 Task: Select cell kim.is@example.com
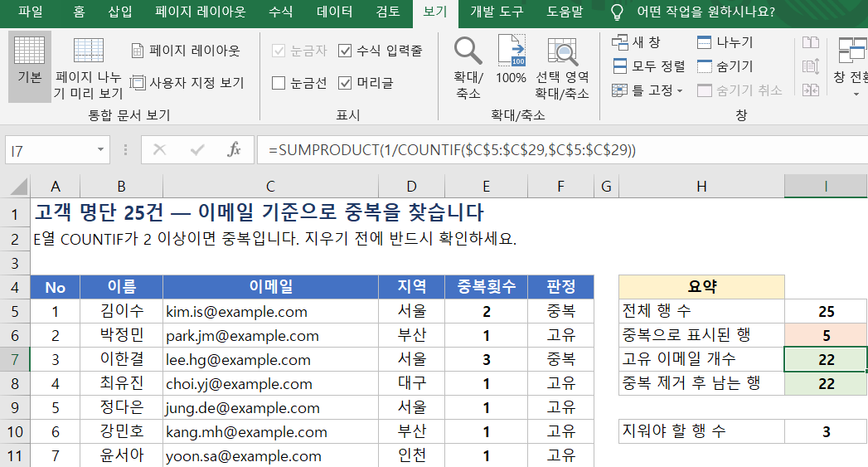click(270, 311)
